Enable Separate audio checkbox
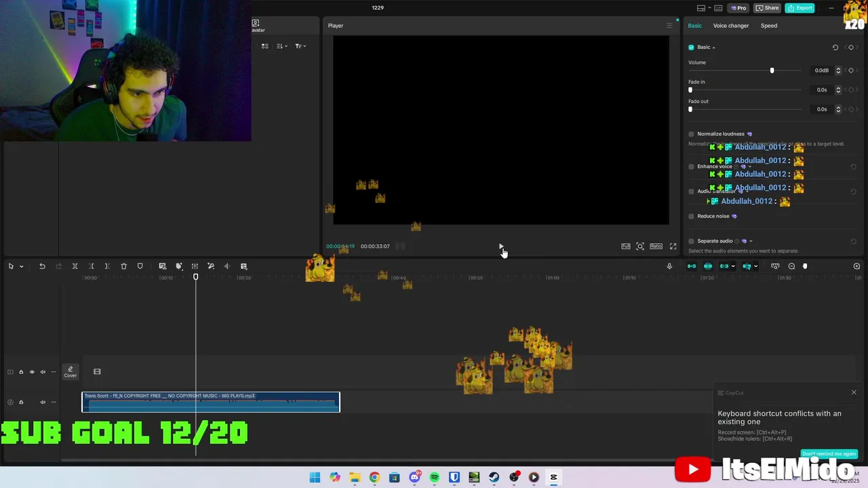This screenshot has width=868, height=488. [691, 241]
